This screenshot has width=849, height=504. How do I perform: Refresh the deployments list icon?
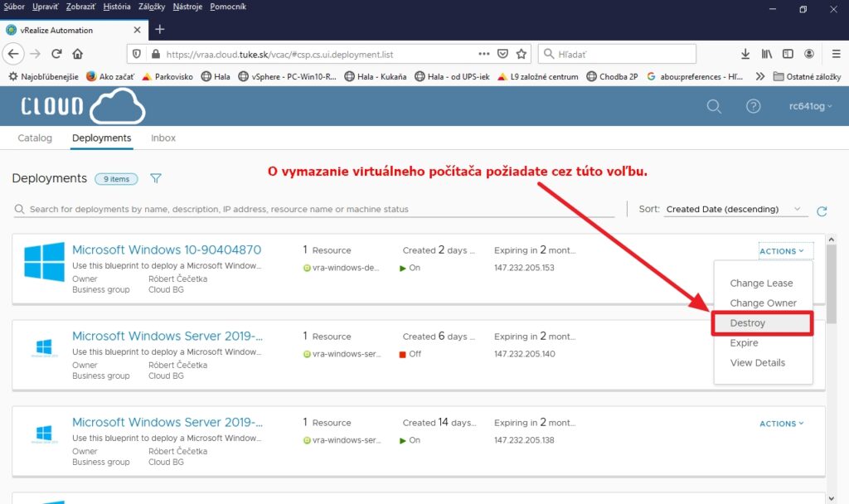(822, 211)
